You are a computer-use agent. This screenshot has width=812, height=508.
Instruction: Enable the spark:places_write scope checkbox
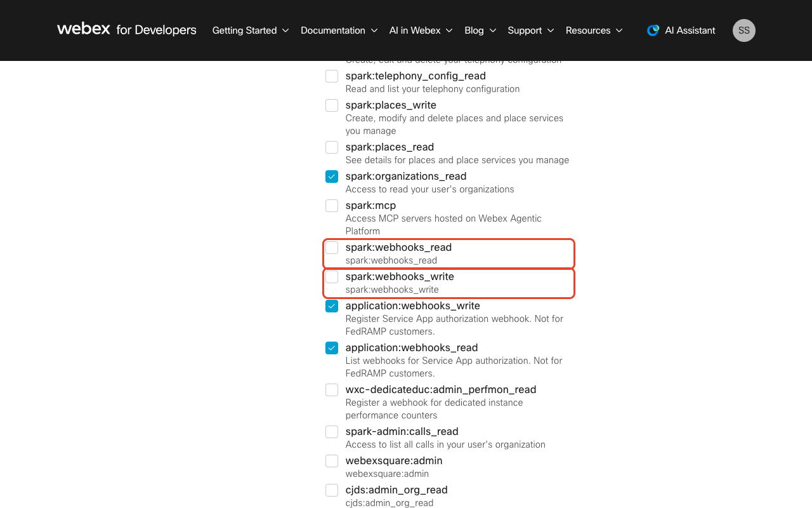332,105
